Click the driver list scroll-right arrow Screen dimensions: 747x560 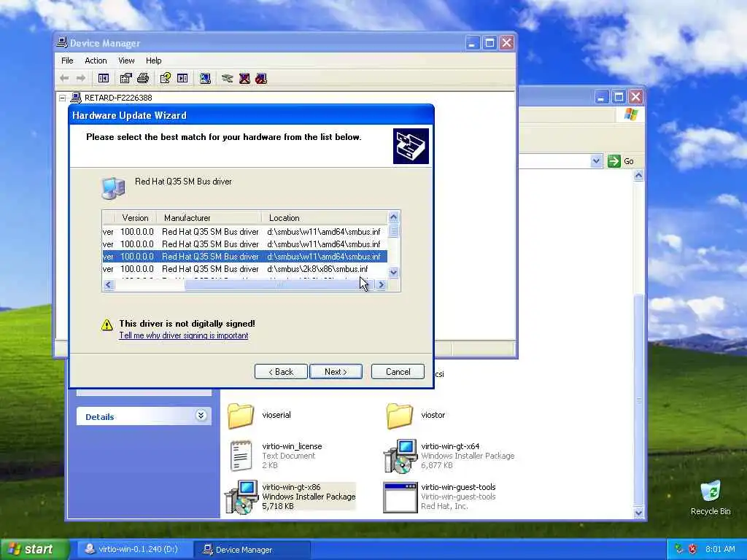[381, 285]
